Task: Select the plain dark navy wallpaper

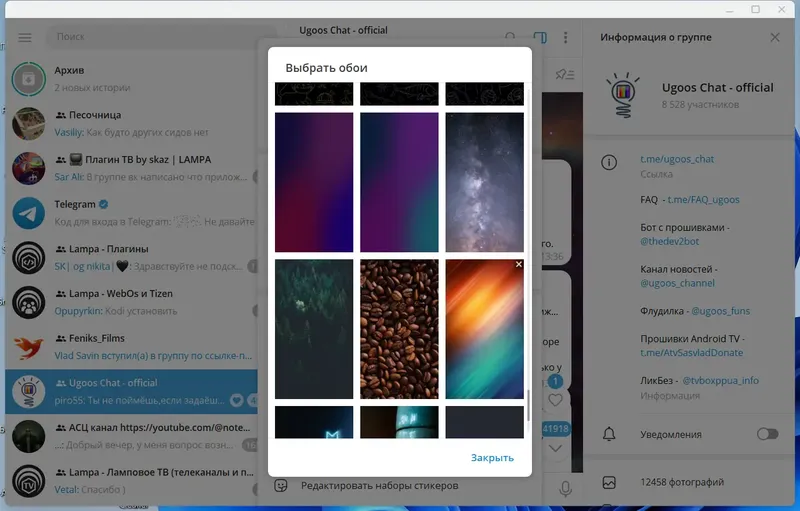Action: (484, 422)
